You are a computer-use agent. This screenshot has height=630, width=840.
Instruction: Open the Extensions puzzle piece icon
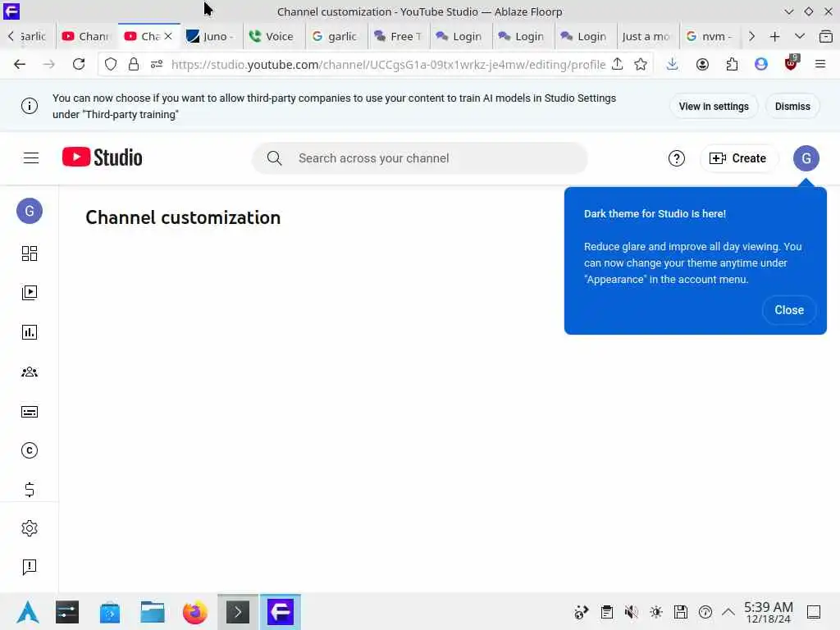(732, 64)
